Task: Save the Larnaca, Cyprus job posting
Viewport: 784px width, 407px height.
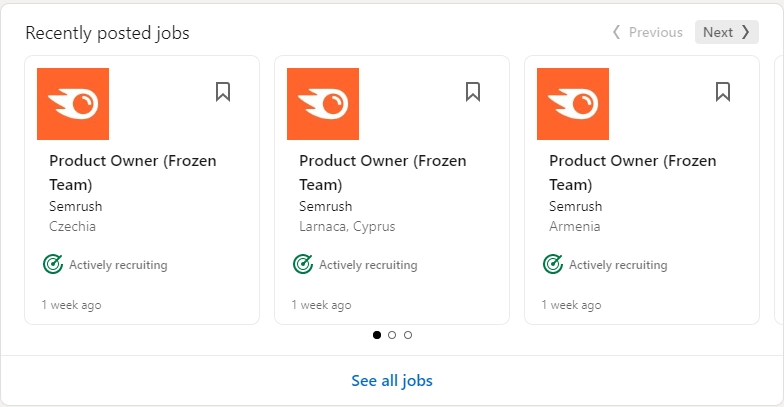Action: (473, 92)
